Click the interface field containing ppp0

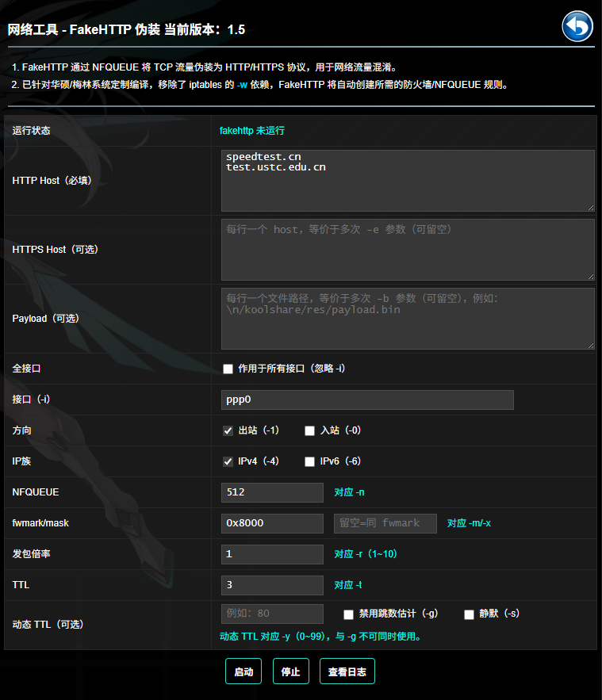tap(367, 400)
